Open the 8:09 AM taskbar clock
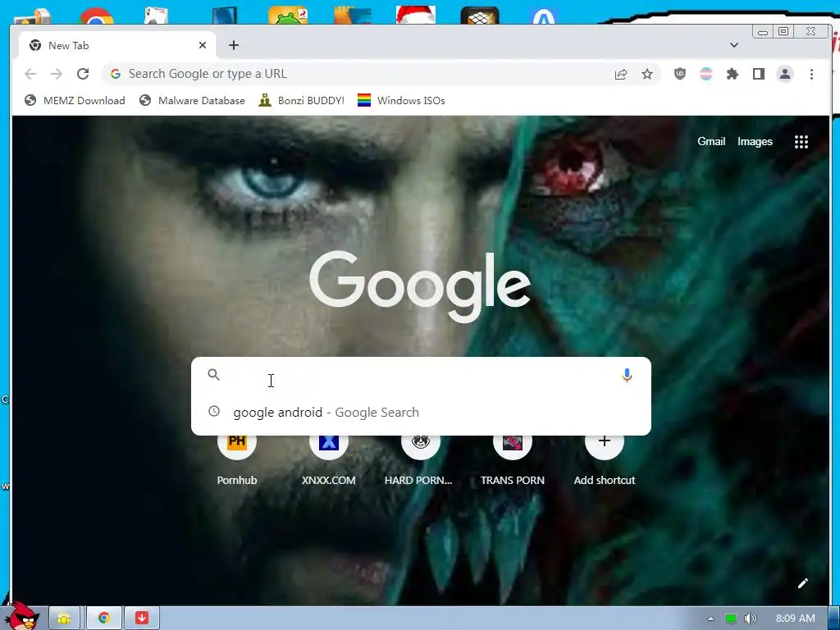This screenshot has height=630, width=840. tap(796, 619)
